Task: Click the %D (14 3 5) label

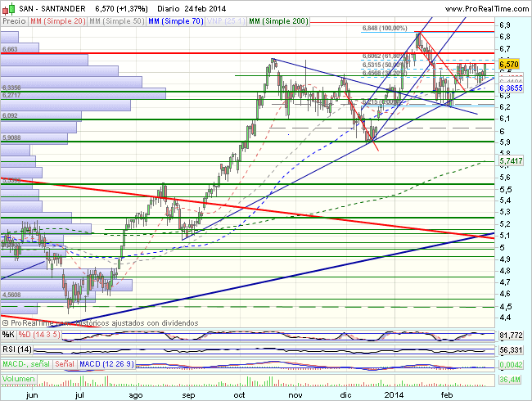Action: 39,335
